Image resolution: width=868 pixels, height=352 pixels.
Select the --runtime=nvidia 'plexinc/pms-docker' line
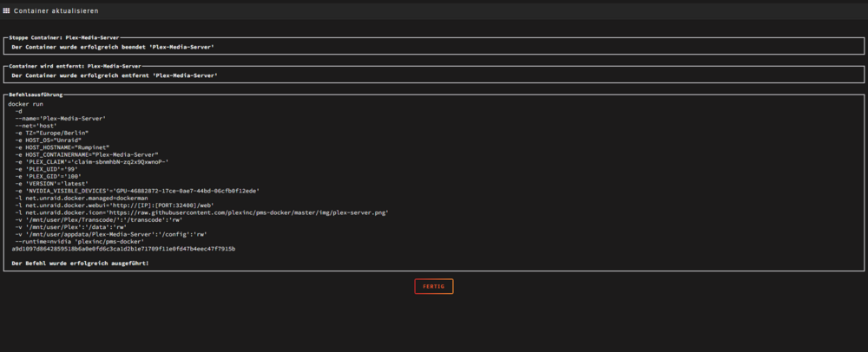coord(80,242)
